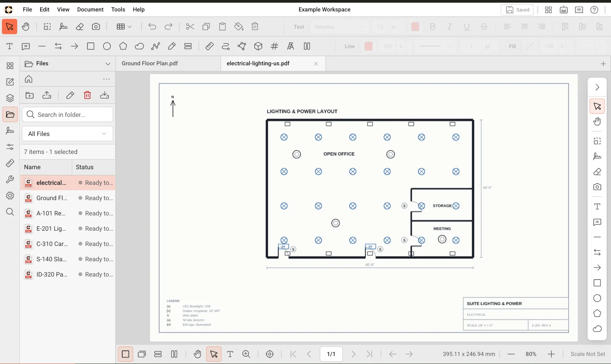Viewport: 611px width, 364px height.
Task: Click the Upload file icon in Files panel
Action: click(47, 95)
